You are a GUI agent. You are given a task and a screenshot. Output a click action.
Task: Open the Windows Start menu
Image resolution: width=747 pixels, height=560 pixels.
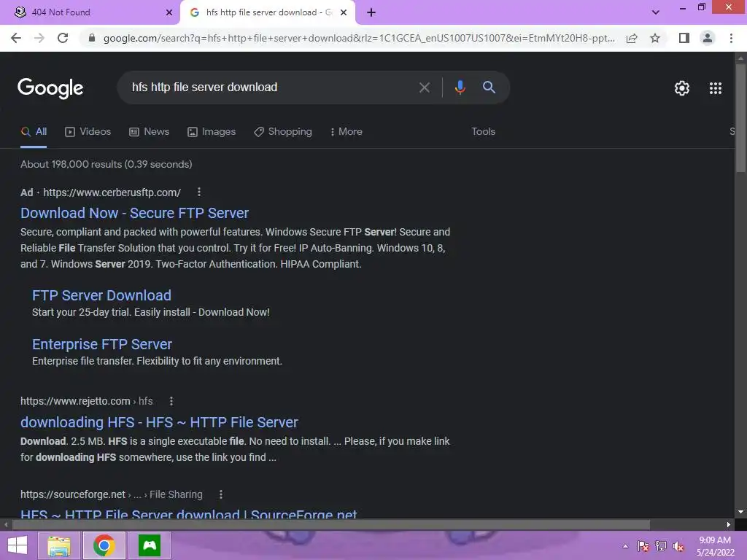tap(18, 545)
